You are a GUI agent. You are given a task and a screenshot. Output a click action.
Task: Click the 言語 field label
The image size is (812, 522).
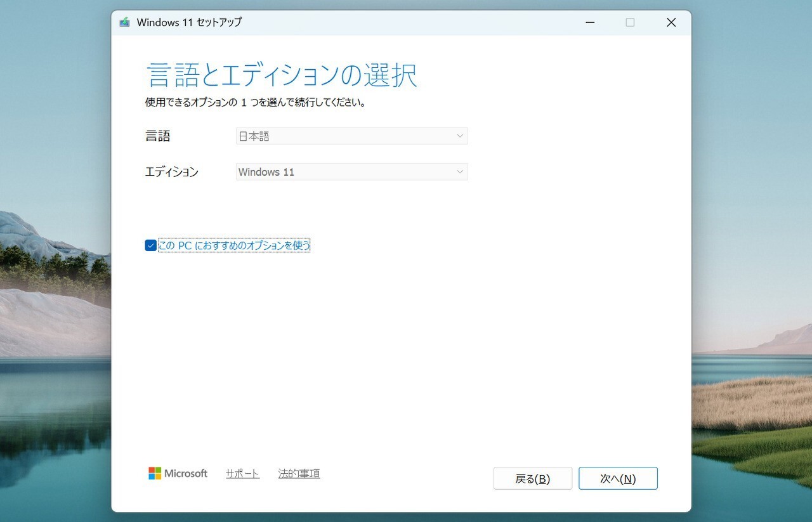click(x=158, y=136)
